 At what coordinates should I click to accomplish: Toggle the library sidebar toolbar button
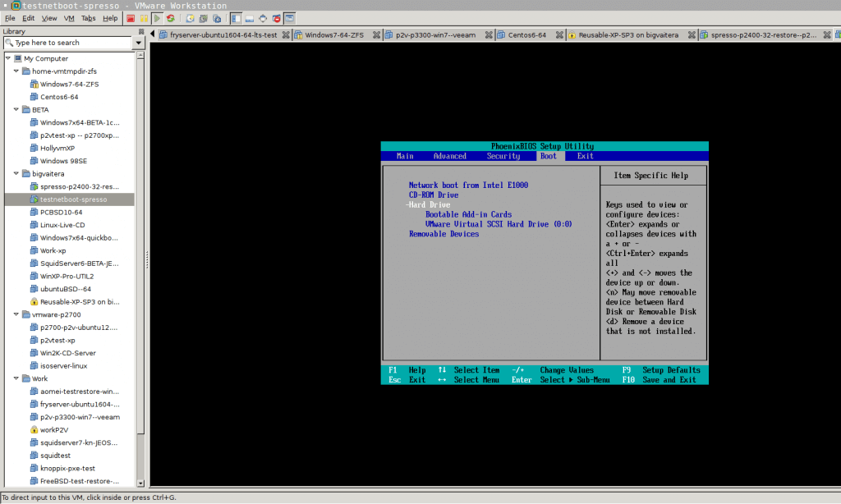236,18
